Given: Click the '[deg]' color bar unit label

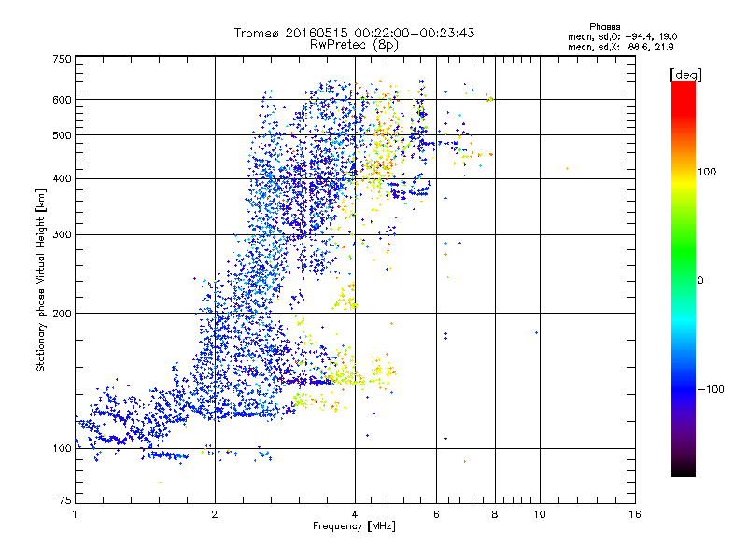Looking at the screenshot, I should click(685, 75).
